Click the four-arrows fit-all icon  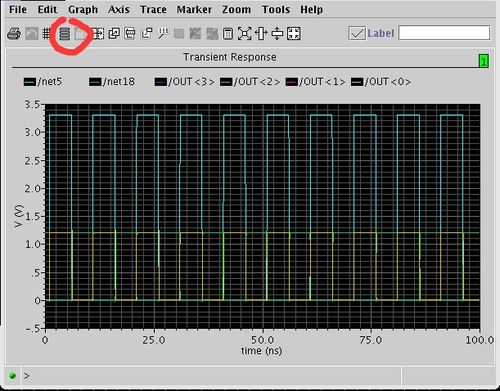tap(294, 34)
